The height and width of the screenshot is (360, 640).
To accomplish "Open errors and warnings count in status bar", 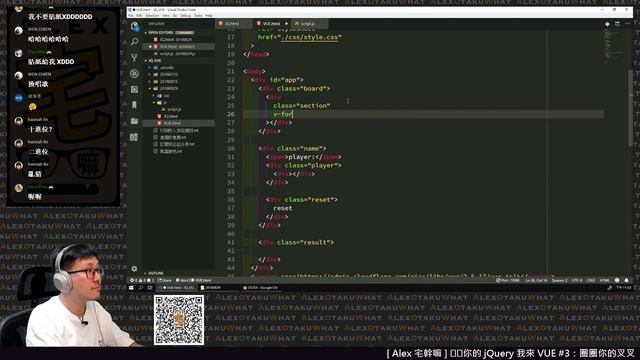I will 142,280.
